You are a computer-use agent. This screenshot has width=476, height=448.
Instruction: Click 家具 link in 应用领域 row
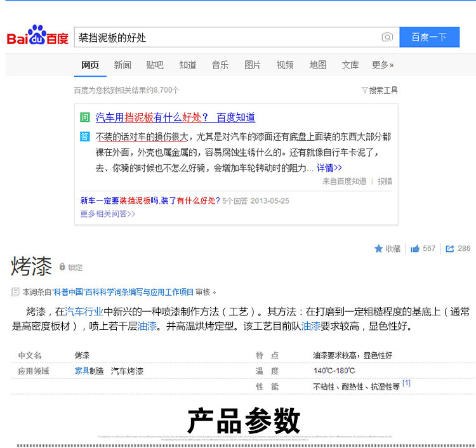[82, 371]
